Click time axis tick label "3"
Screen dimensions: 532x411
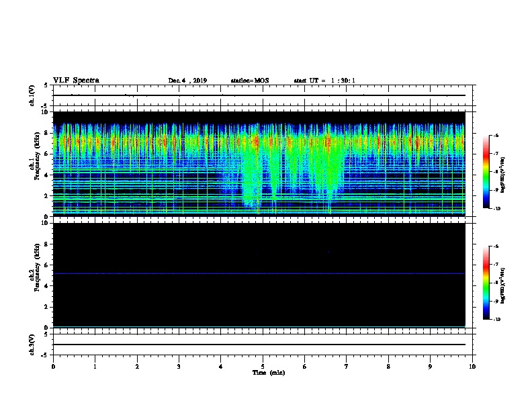click(179, 366)
